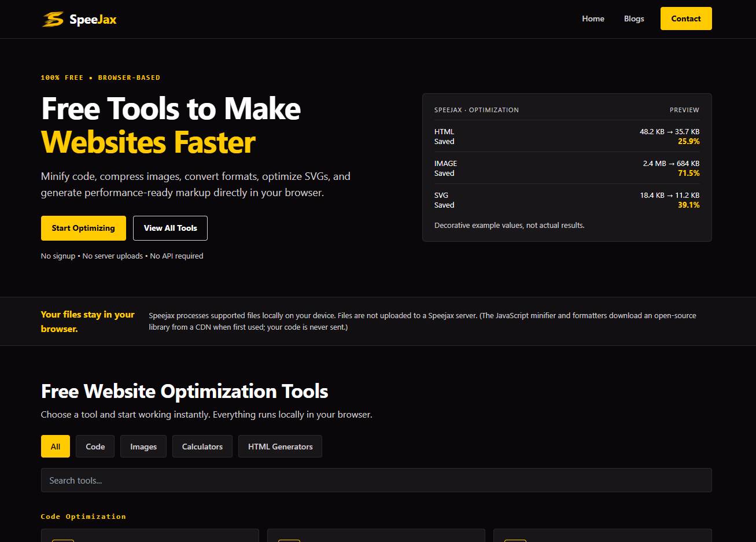Viewport: 756px width, 542px height.
Task: Click 'Your files stay in your browser.' text
Action: click(87, 322)
